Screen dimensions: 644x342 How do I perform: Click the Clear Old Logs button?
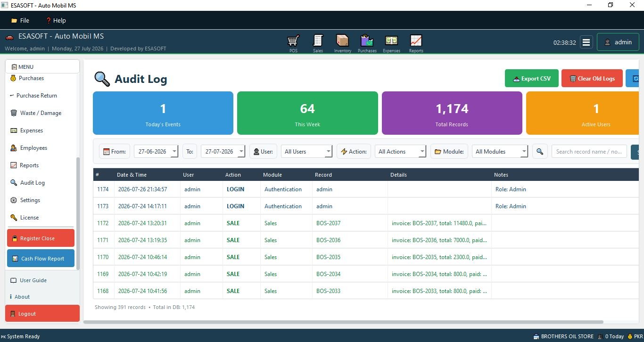click(592, 78)
